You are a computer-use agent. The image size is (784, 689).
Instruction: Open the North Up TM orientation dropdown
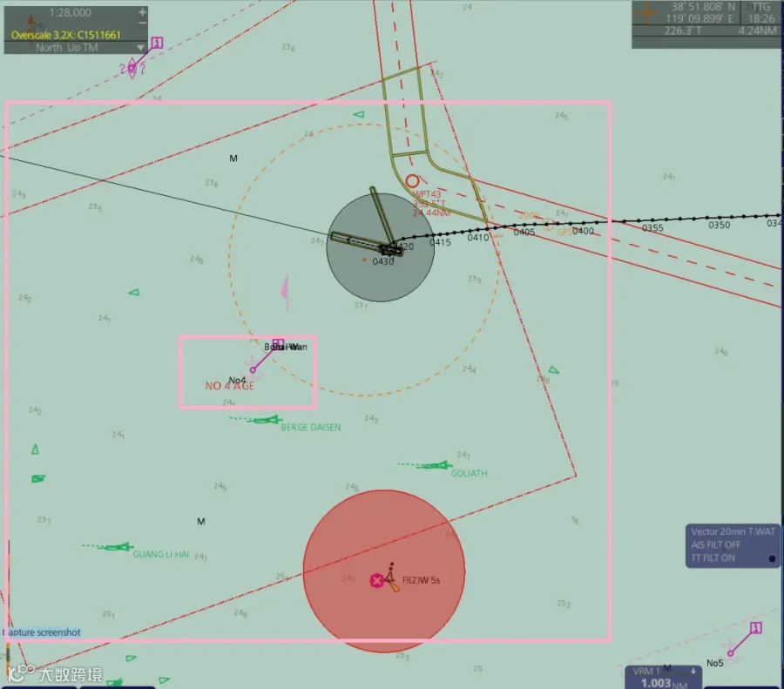pos(140,48)
